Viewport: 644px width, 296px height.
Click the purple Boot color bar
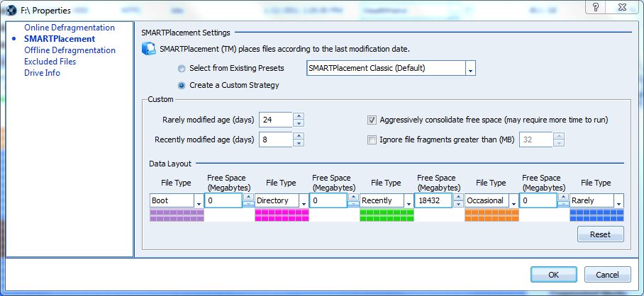coord(177,215)
